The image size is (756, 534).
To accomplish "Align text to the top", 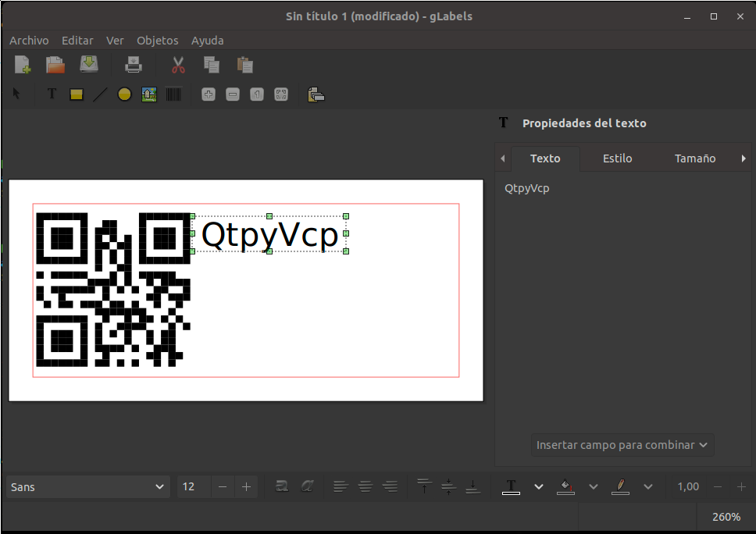I will pos(425,487).
